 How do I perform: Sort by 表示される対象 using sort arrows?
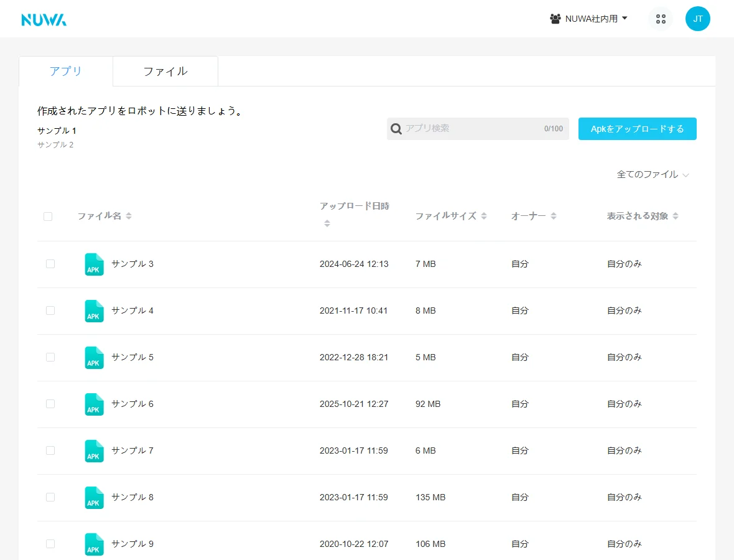tap(676, 216)
